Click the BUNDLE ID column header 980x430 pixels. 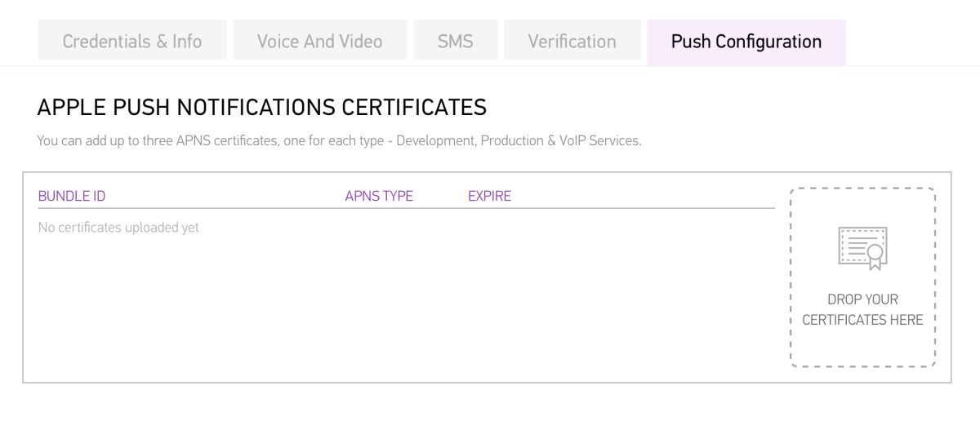pyautogui.click(x=72, y=196)
